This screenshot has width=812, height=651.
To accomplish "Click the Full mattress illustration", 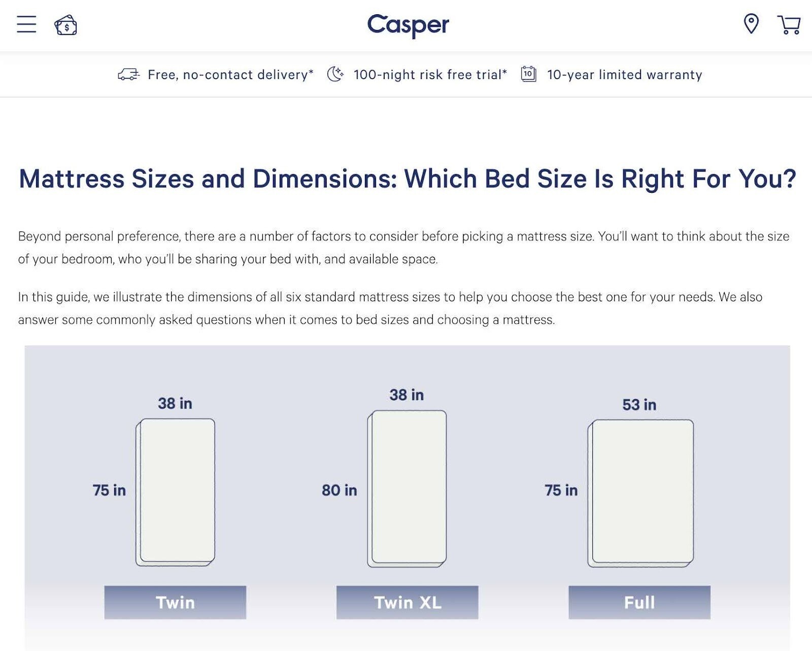I will pyautogui.click(x=640, y=493).
